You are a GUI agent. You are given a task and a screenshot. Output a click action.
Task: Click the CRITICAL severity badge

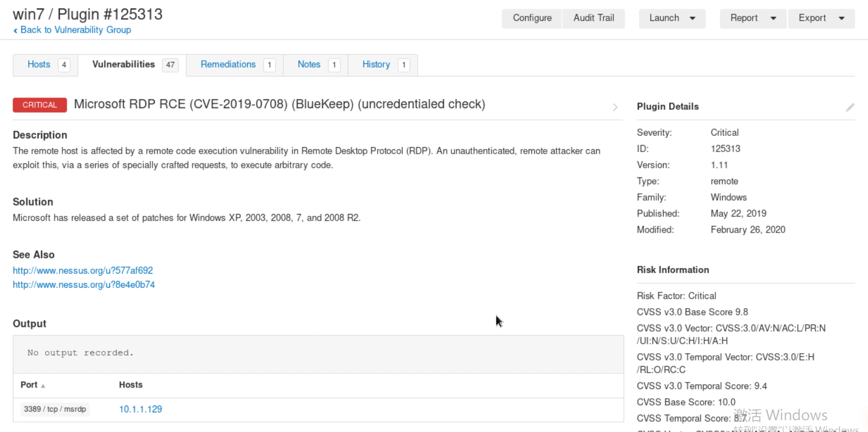pos(40,105)
